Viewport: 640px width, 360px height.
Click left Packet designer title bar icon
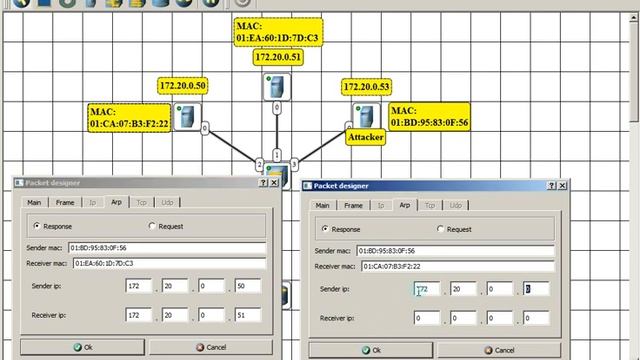click(19, 182)
